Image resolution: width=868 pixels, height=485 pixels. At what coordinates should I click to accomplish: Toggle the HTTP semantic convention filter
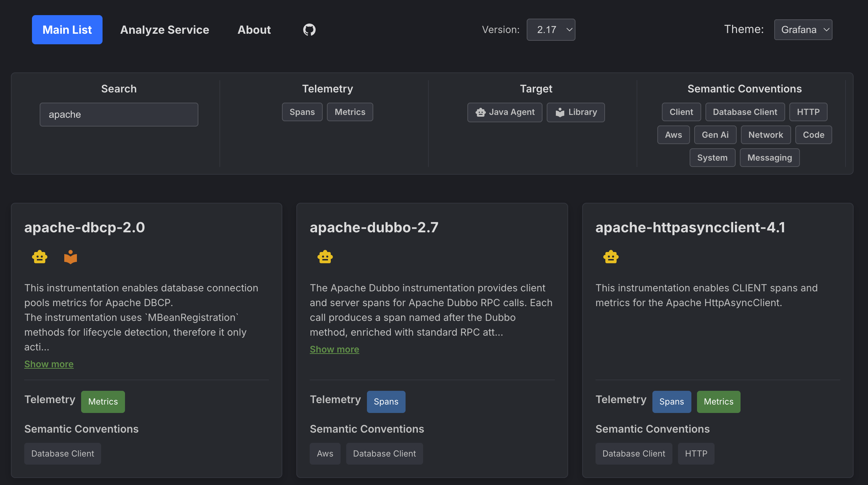point(808,112)
